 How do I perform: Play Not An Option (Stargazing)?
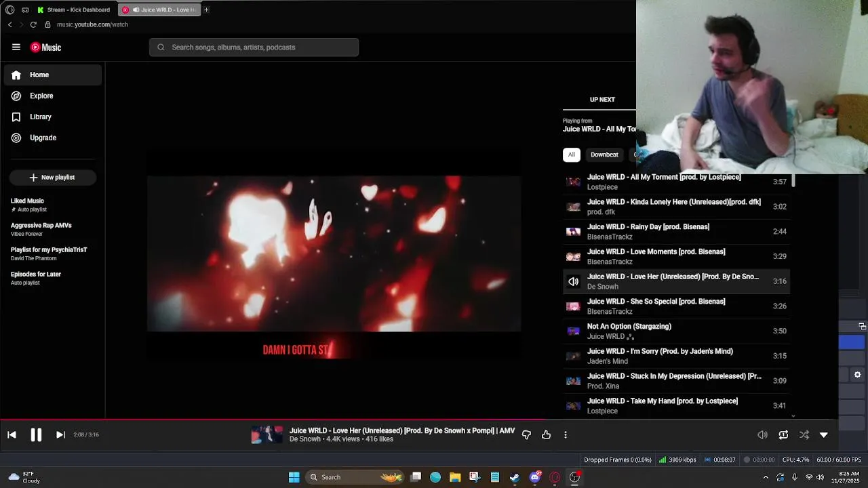point(676,331)
